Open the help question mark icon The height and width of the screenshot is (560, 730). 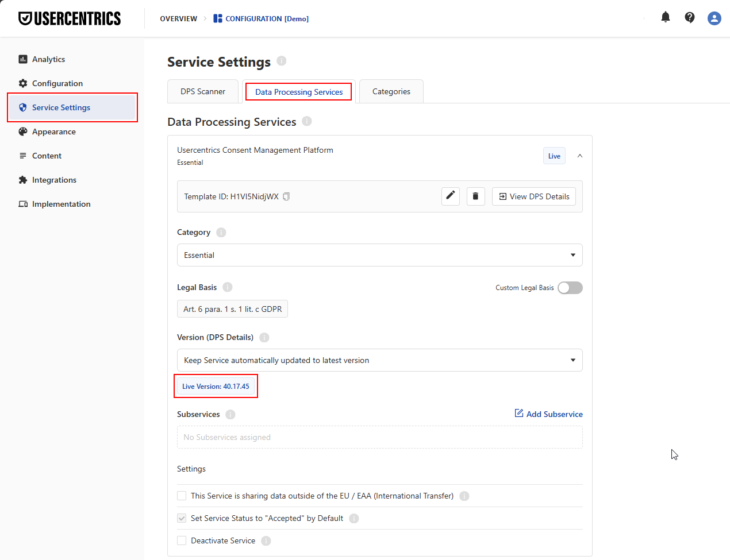[x=690, y=18]
